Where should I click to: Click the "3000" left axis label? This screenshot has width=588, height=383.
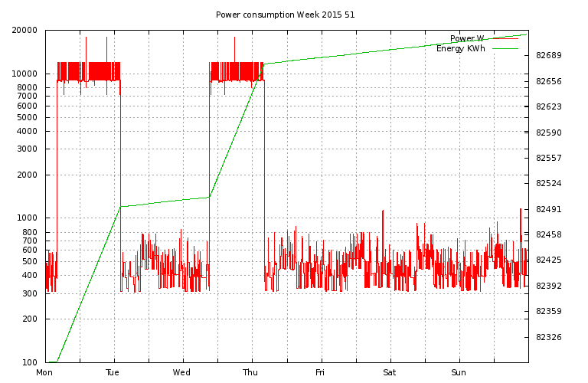(28, 149)
